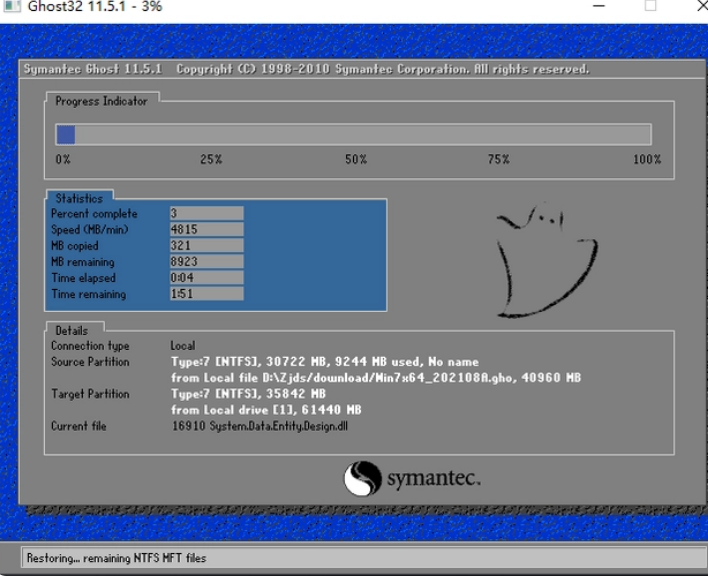The image size is (708, 583).
Task: Click the Statistics panel header
Action: [79, 199]
